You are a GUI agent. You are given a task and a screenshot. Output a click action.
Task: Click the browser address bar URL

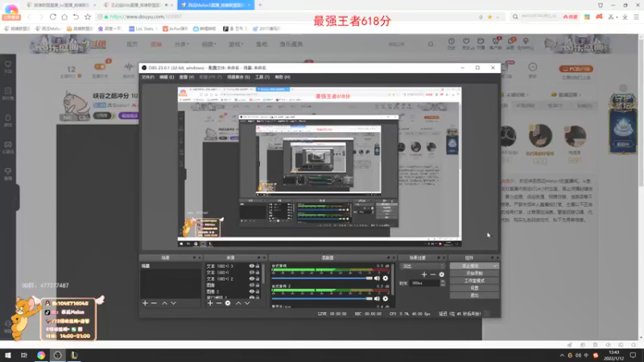[x=146, y=17]
